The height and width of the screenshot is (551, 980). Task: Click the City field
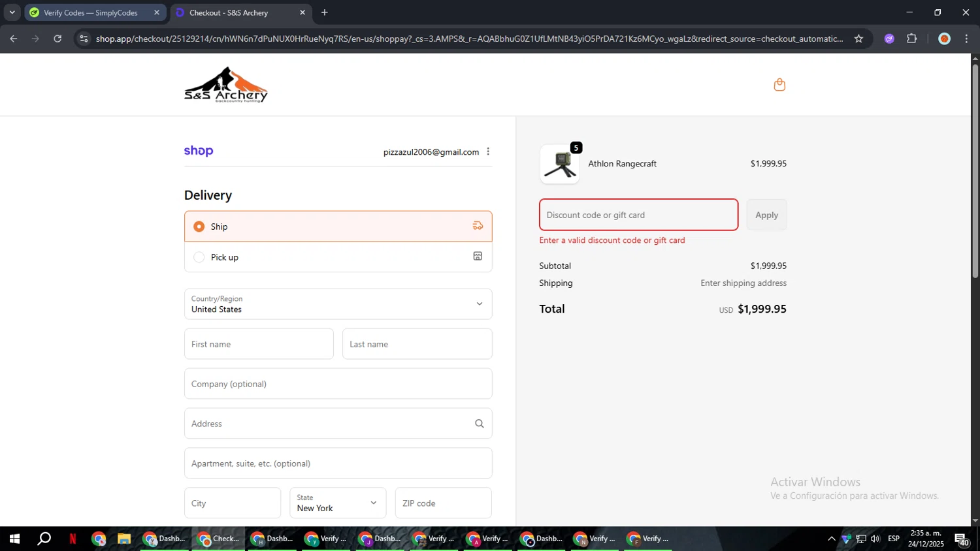tap(233, 503)
